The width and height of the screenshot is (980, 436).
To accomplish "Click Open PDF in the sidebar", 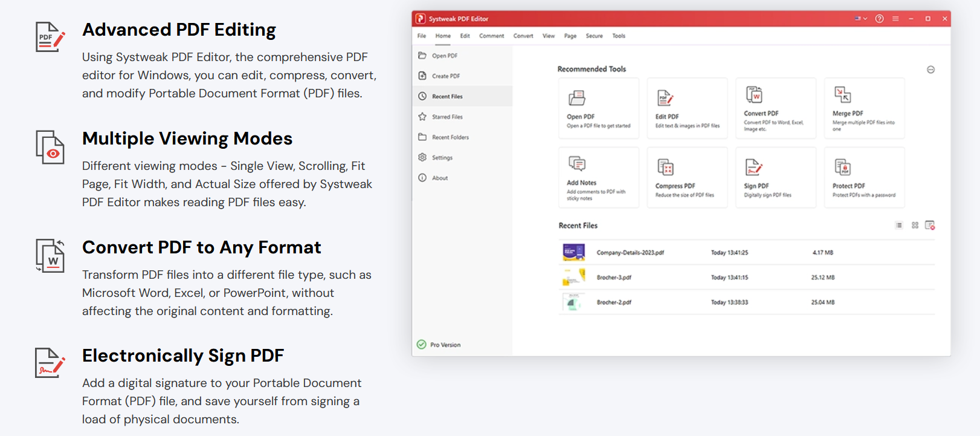I will [x=462, y=56].
